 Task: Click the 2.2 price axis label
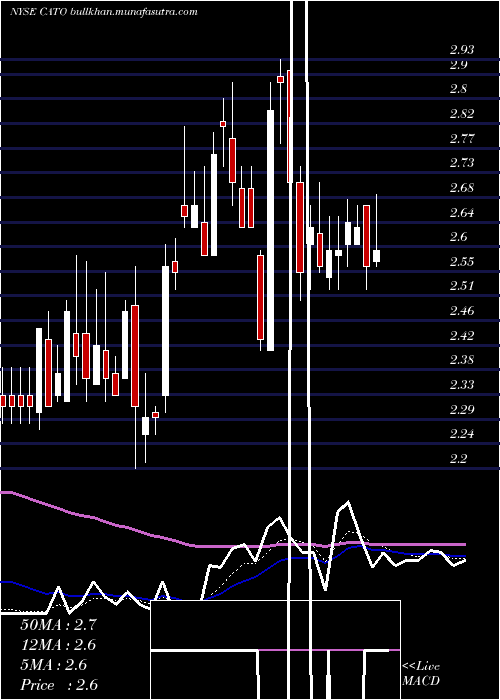(458, 459)
